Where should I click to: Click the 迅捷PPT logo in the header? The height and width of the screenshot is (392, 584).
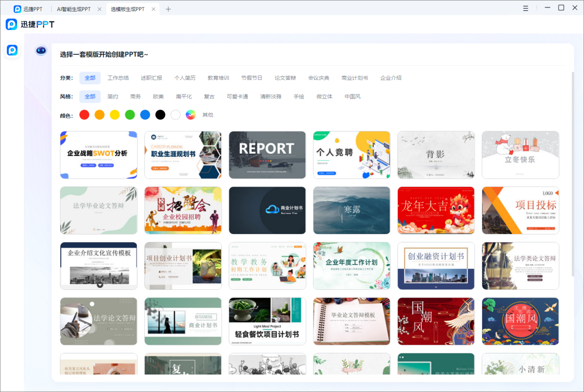pyautogui.click(x=30, y=24)
